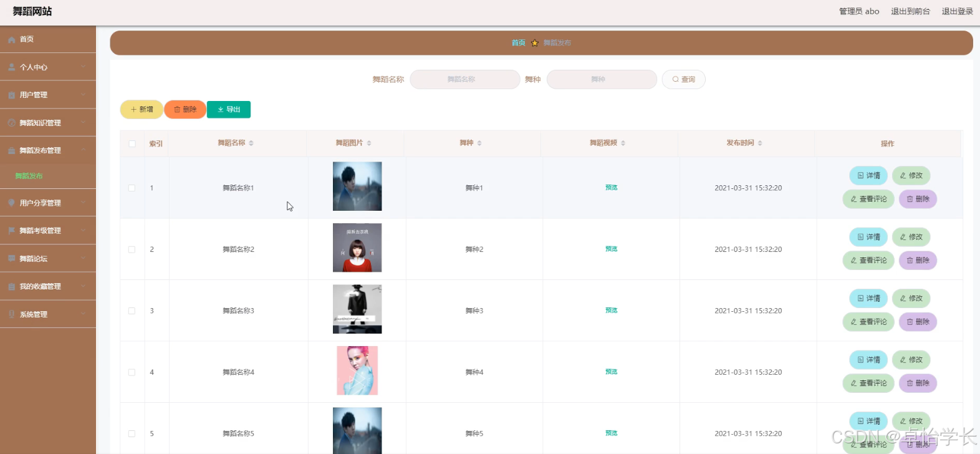This screenshot has height=454, width=980.
Task: Click the 2021-03-31 15:32:20 cell for 舞种2
Action: tap(748, 249)
